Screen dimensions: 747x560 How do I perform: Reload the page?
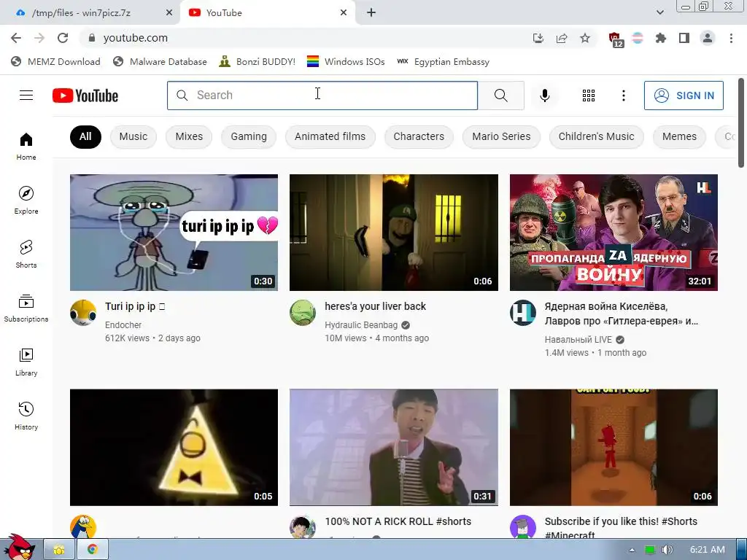(63, 38)
